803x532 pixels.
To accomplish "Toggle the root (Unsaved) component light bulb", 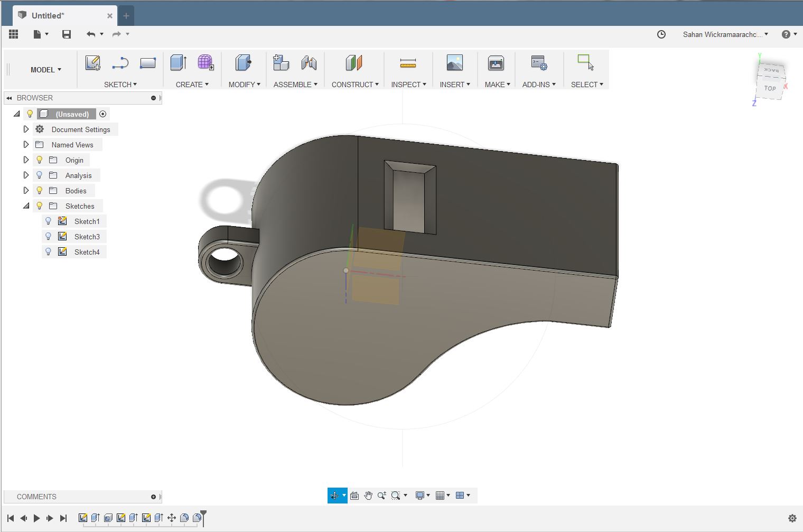I will pos(30,114).
